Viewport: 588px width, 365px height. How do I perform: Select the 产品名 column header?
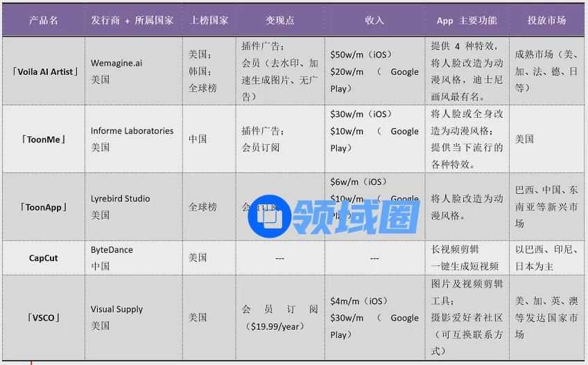click(44, 20)
